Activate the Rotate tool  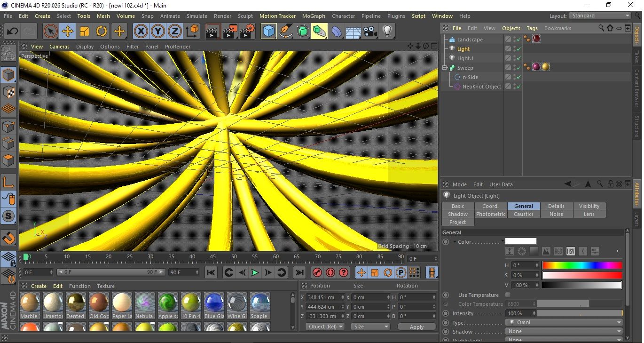102,32
